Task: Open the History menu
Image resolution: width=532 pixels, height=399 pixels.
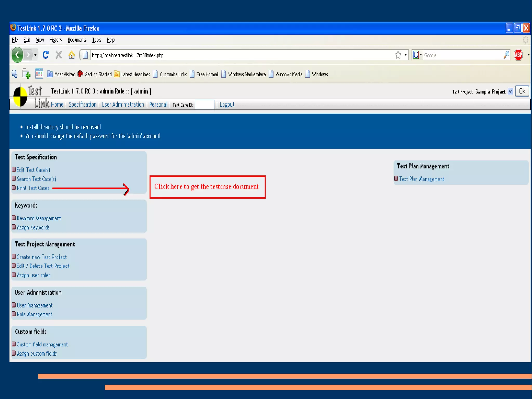Action: [x=56, y=40]
